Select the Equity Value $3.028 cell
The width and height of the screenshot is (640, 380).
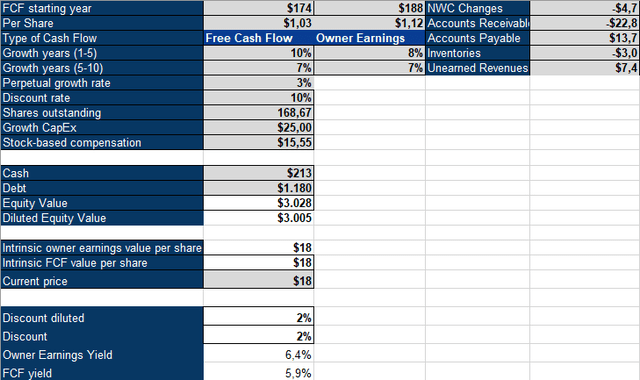click(x=258, y=203)
